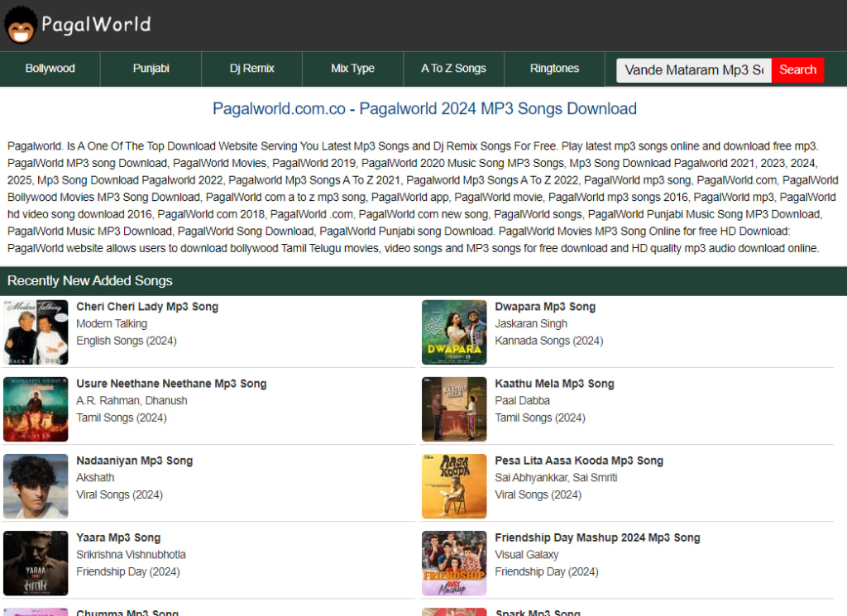Open Kaathu Mela album thumbnail

pyautogui.click(x=454, y=409)
